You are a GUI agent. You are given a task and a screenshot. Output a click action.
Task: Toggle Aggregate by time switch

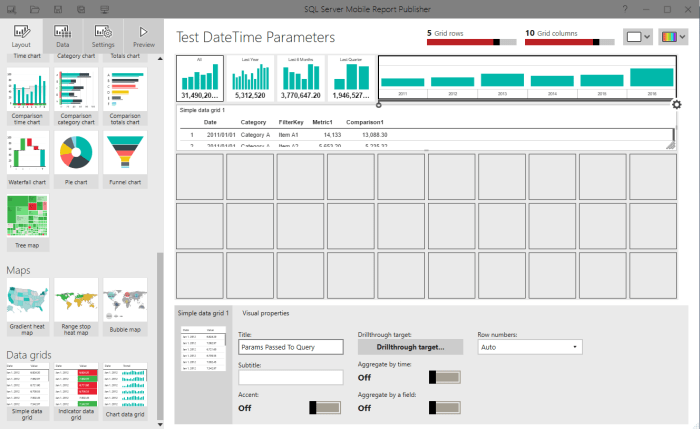pyautogui.click(x=445, y=377)
